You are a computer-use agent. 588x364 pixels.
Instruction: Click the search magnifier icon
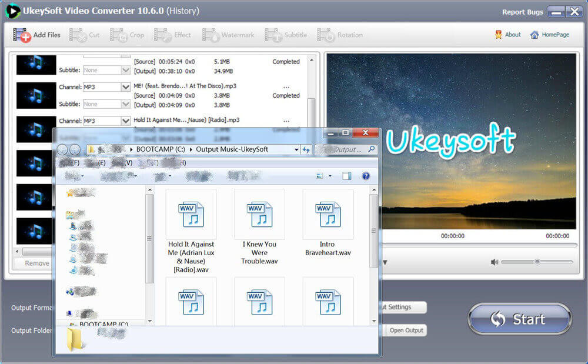pos(371,149)
